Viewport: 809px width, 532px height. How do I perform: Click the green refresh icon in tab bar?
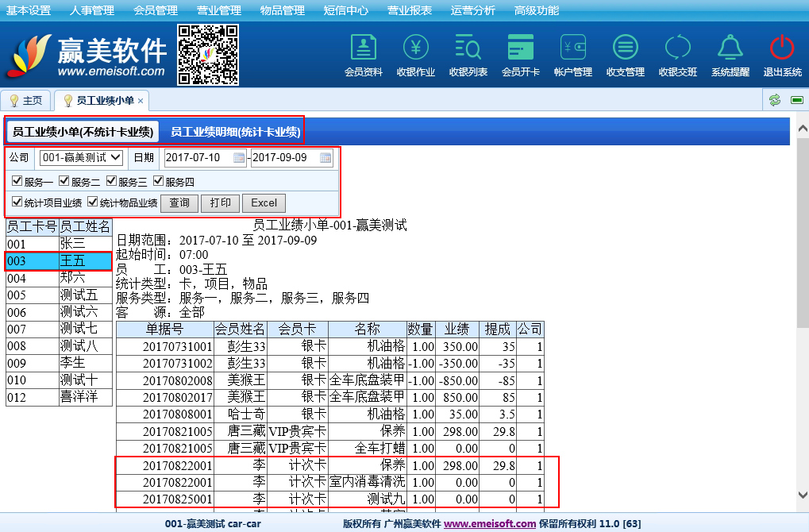(x=774, y=100)
